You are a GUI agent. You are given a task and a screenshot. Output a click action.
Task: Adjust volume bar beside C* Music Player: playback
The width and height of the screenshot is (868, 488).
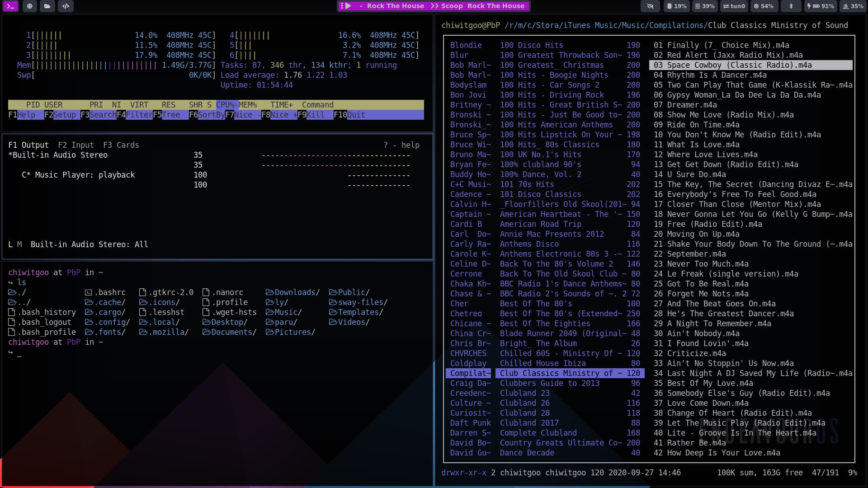(x=379, y=175)
